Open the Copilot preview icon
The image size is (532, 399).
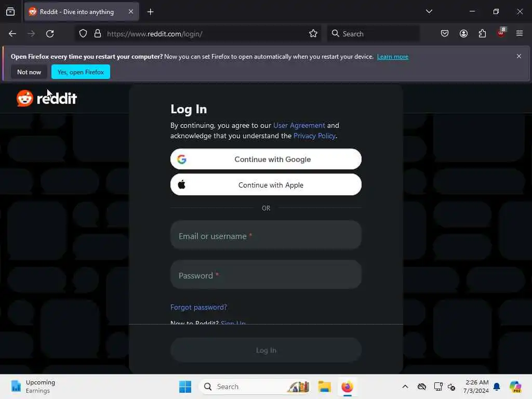coord(516,387)
